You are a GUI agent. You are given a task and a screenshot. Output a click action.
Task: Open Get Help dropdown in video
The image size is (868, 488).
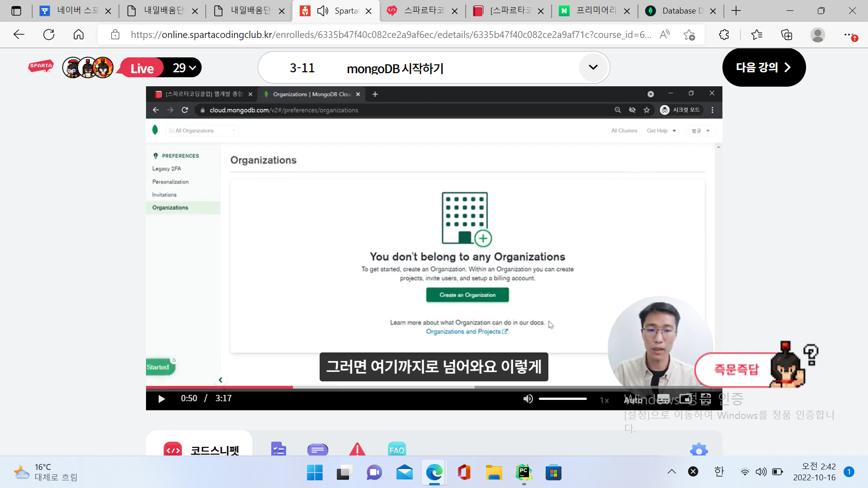(661, 131)
